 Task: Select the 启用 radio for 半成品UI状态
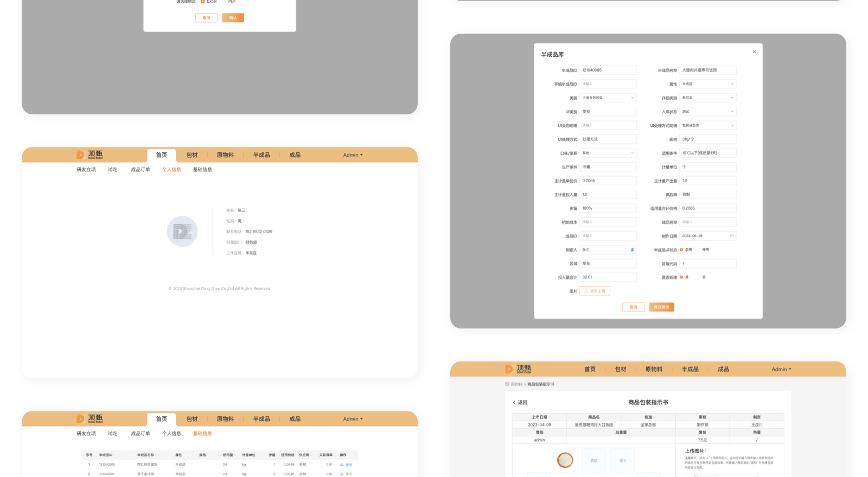click(x=681, y=250)
